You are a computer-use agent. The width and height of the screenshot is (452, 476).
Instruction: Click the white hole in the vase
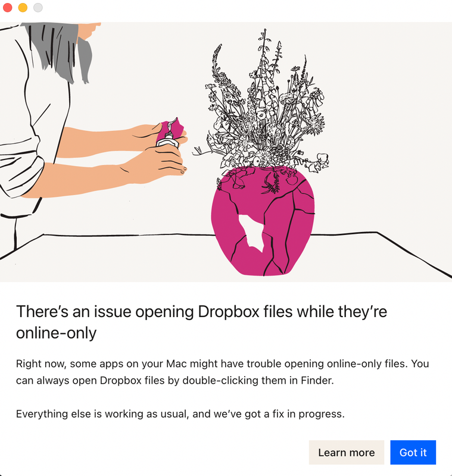(x=252, y=232)
